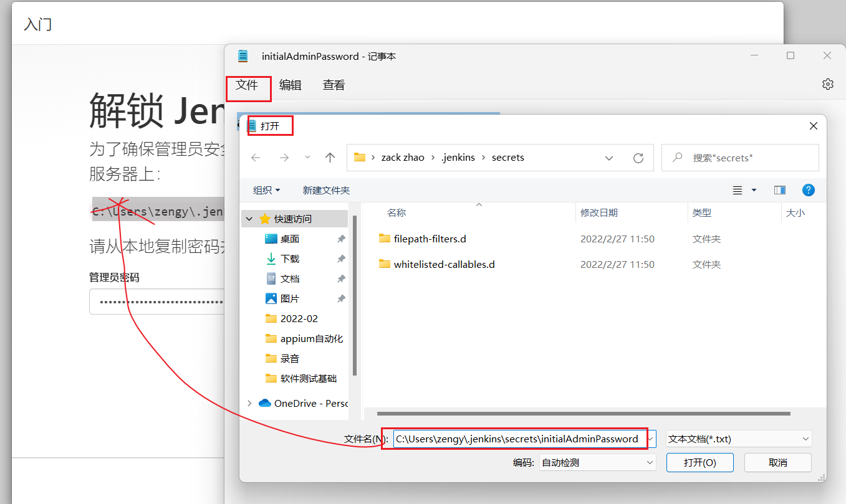Toggle the preview pane icon
Image resolution: width=846 pixels, height=504 pixels.
pos(780,190)
